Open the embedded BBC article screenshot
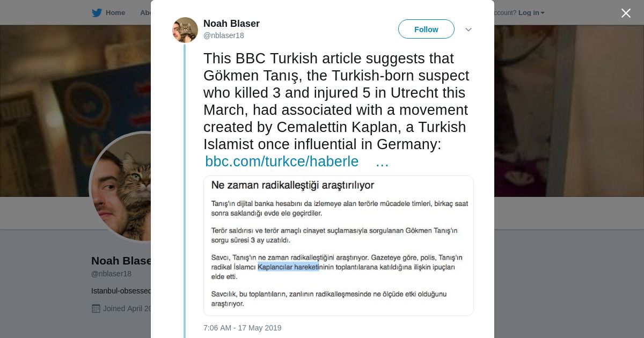The height and width of the screenshot is (338, 644). click(338, 245)
